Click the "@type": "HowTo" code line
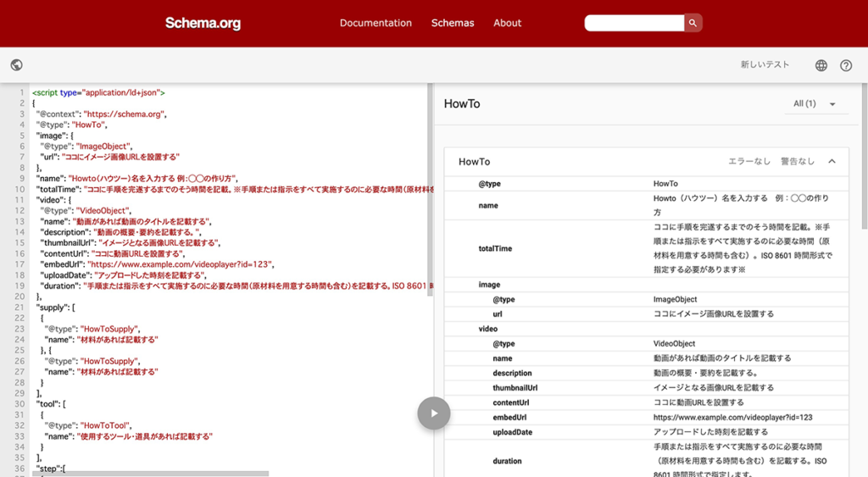This screenshot has height=477, width=868. click(71, 125)
